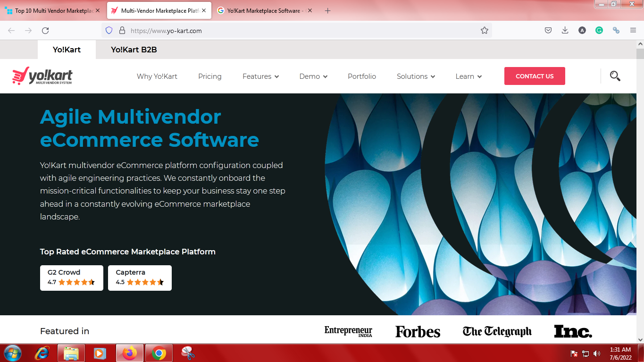Image resolution: width=644 pixels, height=362 pixels.
Task: Click the Forbes logo
Action: click(418, 331)
